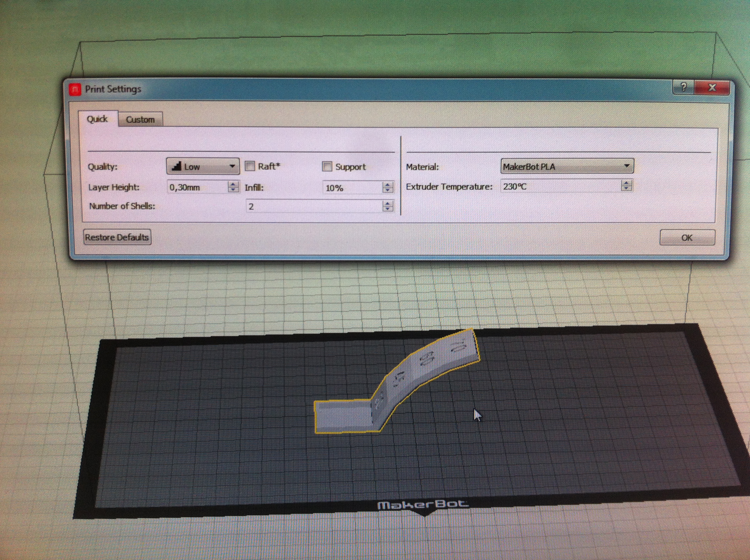
Task: Decrease Number of Shells with down arrow
Action: 388,209
